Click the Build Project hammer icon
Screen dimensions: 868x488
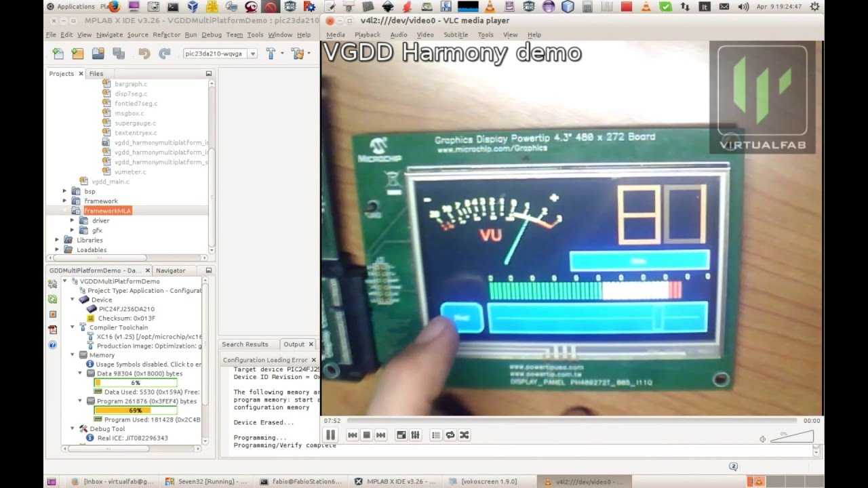tap(271, 54)
